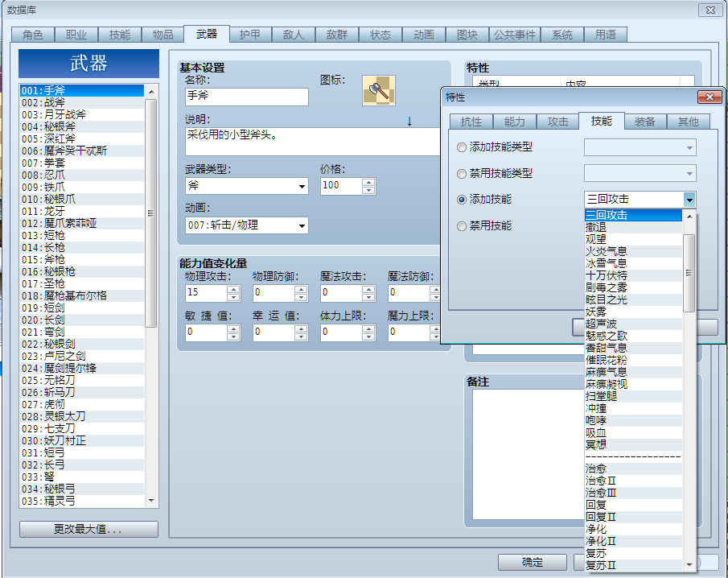Click the weapon list scroll-down arrow
Viewport: 728px width, 578px height.
pos(151,501)
